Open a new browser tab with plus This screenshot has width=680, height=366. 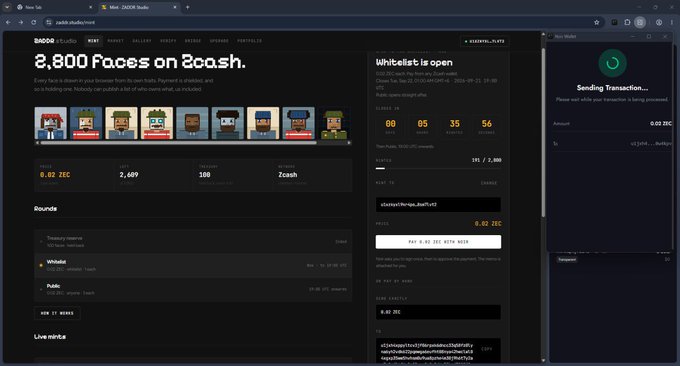[x=187, y=7]
